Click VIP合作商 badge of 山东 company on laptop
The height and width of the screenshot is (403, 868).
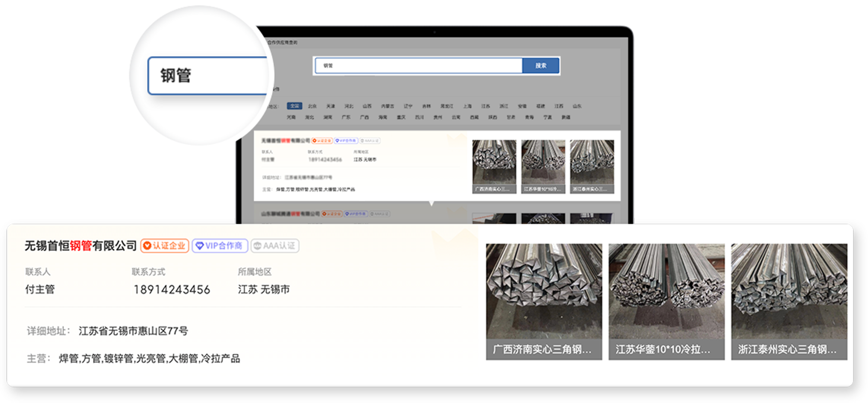355,214
